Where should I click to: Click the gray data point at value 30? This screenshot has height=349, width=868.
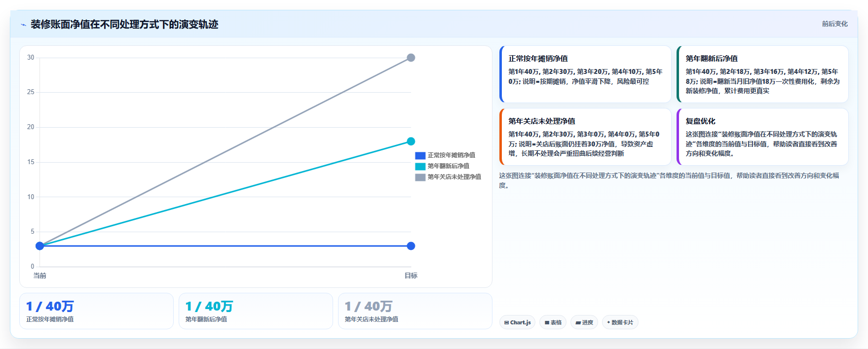pyautogui.click(x=411, y=58)
